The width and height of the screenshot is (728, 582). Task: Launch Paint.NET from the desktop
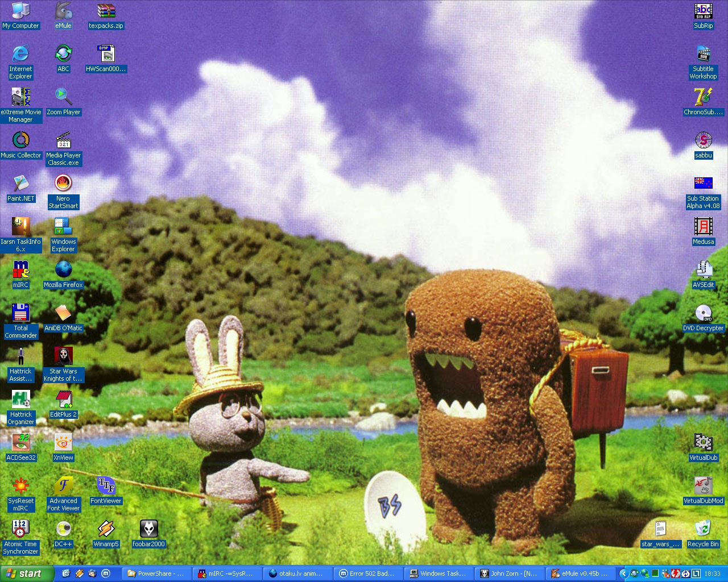(x=20, y=188)
